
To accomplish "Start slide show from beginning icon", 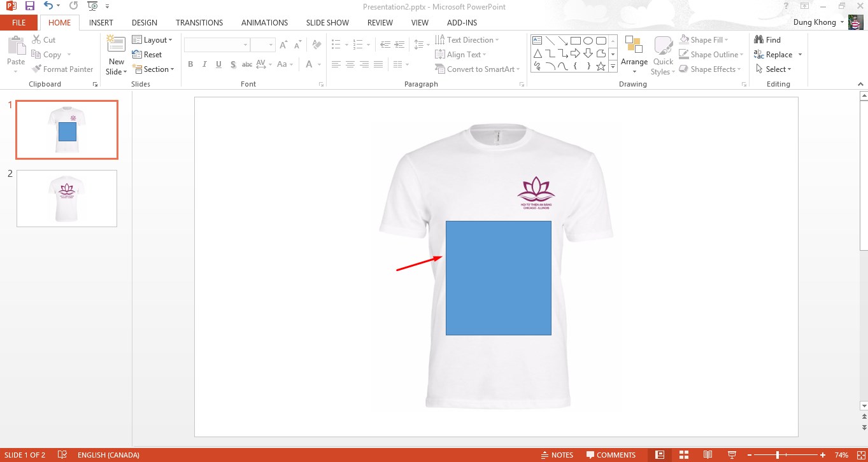I will pos(92,6).
